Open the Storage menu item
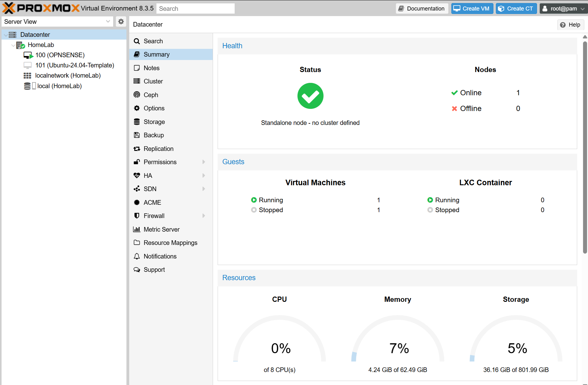Image resolution: width=588 pixels, height=385 pixels. [x=154, y=122]
